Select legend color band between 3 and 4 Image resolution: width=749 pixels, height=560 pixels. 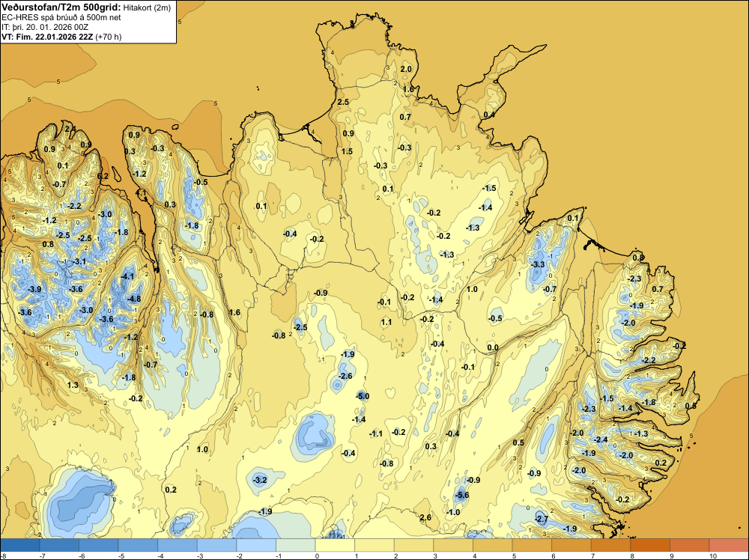coord(453,545)
